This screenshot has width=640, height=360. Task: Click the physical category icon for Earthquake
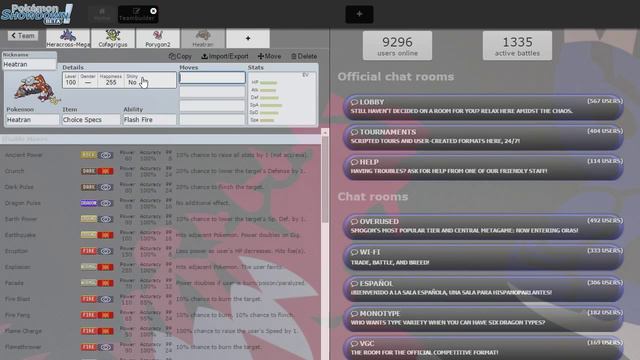tap(106, 235)
